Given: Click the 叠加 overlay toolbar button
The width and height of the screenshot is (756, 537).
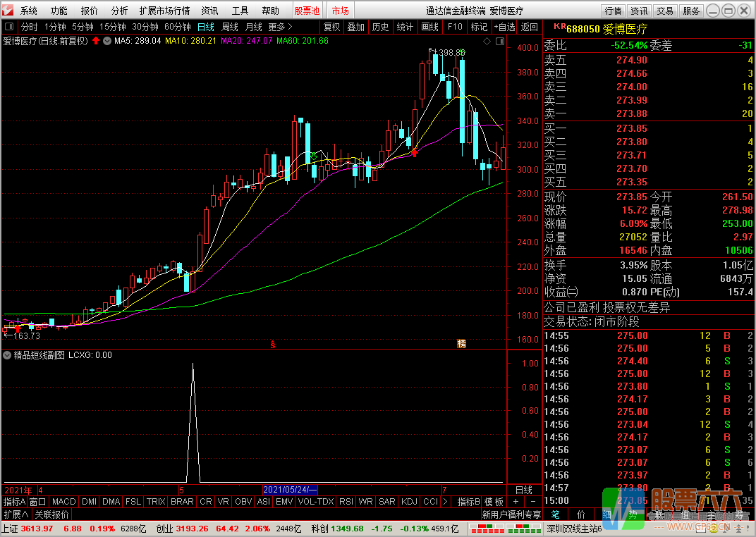Looking at the screenshot, I should (x=356, y=27).
